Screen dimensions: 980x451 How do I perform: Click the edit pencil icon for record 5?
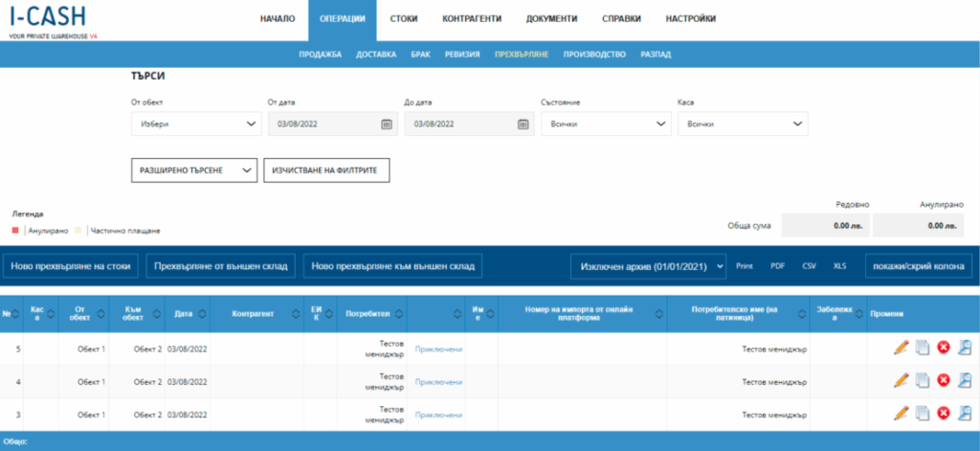click(900, 349)
